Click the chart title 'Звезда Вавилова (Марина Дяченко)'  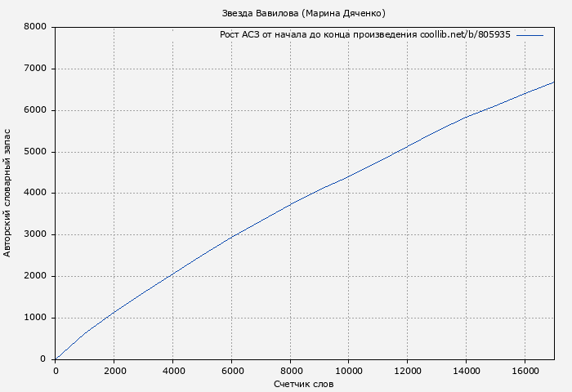pyautogui.click(x=304, y=13)
